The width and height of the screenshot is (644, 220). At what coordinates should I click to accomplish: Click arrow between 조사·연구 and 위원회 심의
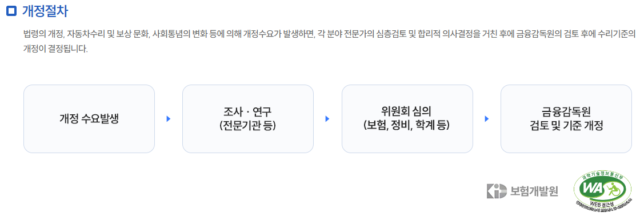click(x=327, y=119)
